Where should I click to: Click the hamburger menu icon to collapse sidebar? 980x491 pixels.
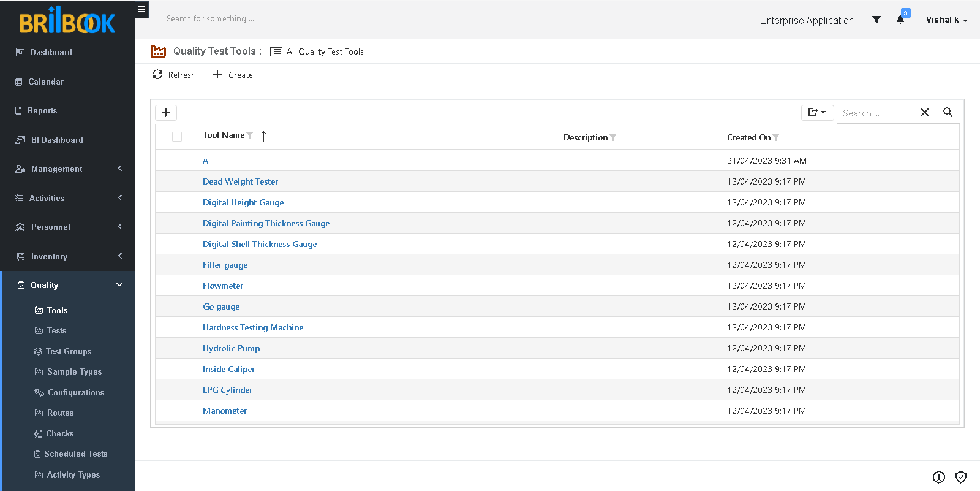pos(141,9)
